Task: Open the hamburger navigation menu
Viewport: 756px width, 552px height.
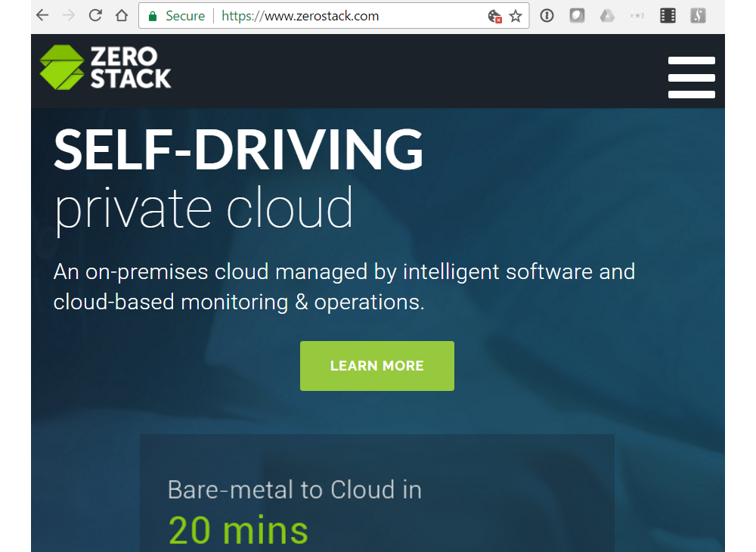Action: pyautogui.click(x=692, y=77)
